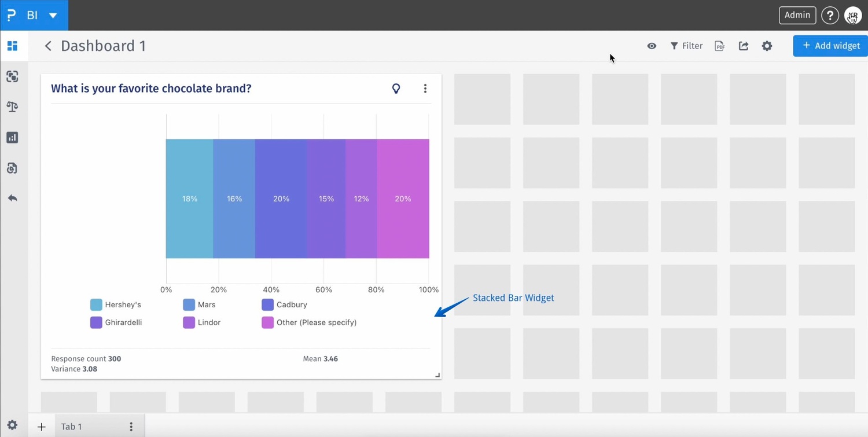This screenshot has height=437, width=868.
Task: Expand the BI product switcher dropdown
Action: pos(53,16)
